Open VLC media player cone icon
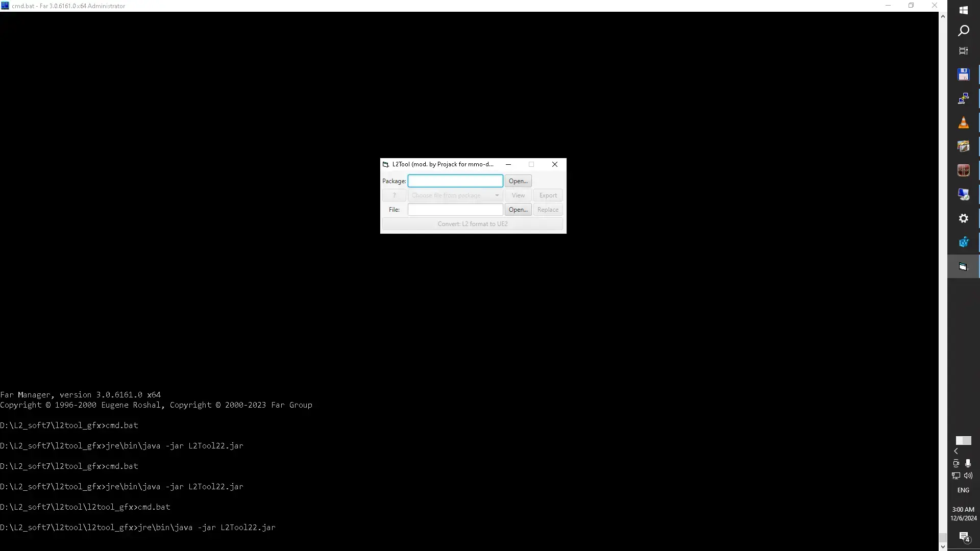Viewport: 980px width, 551px height. (963, 122)
